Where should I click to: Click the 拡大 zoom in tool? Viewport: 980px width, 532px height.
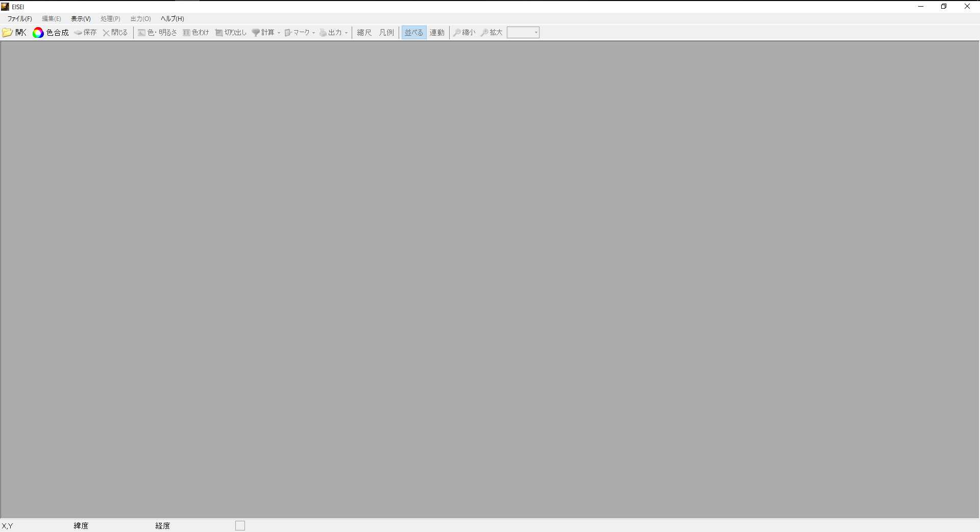click(492, 33)
